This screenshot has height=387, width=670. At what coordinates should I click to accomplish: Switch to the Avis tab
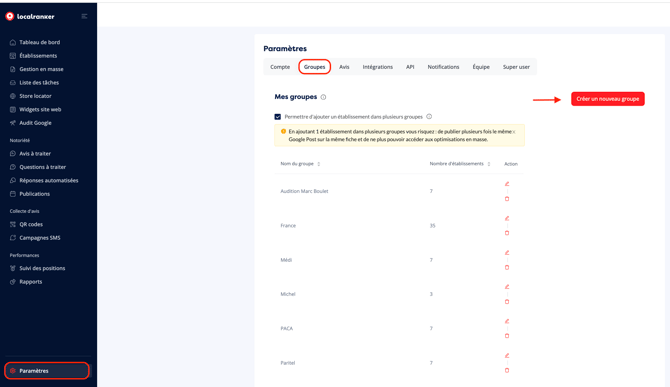(344, 67)
